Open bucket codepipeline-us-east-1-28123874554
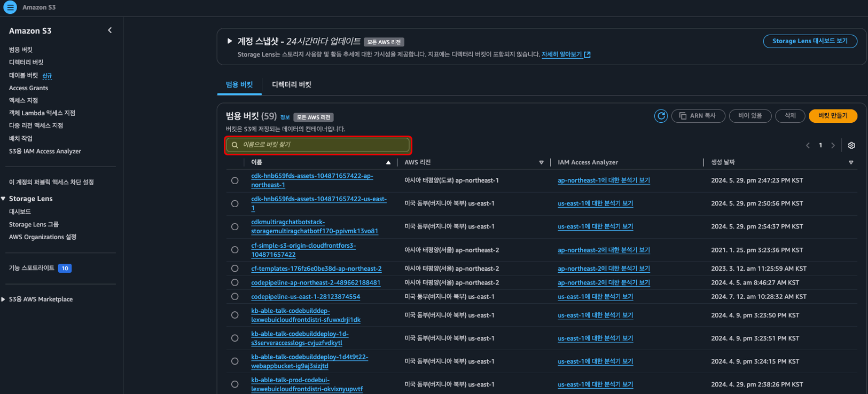868x394 pixels. (x=306, y=297)
